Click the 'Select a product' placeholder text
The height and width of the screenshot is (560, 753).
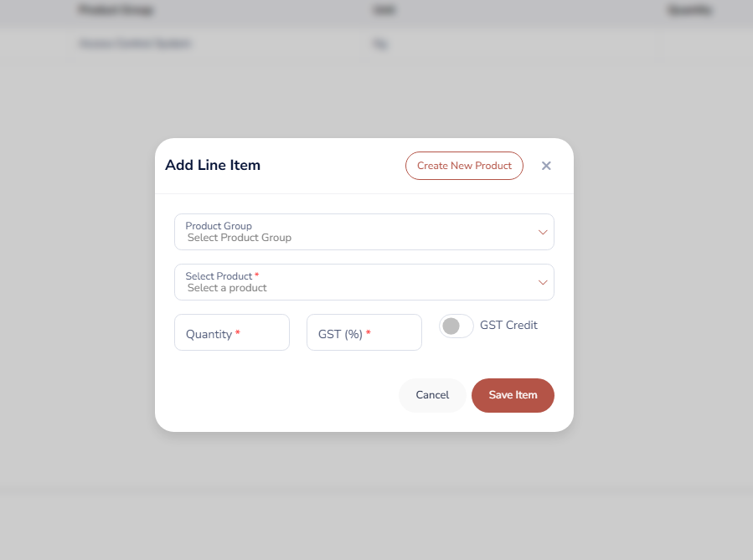point(227,288)
